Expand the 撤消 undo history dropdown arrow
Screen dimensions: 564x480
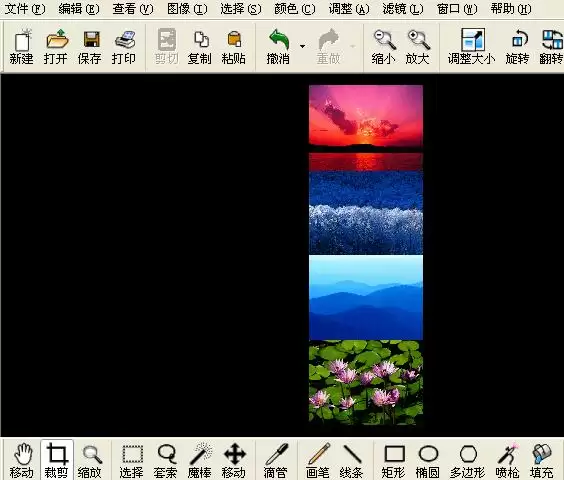click(x=303, y=46)
